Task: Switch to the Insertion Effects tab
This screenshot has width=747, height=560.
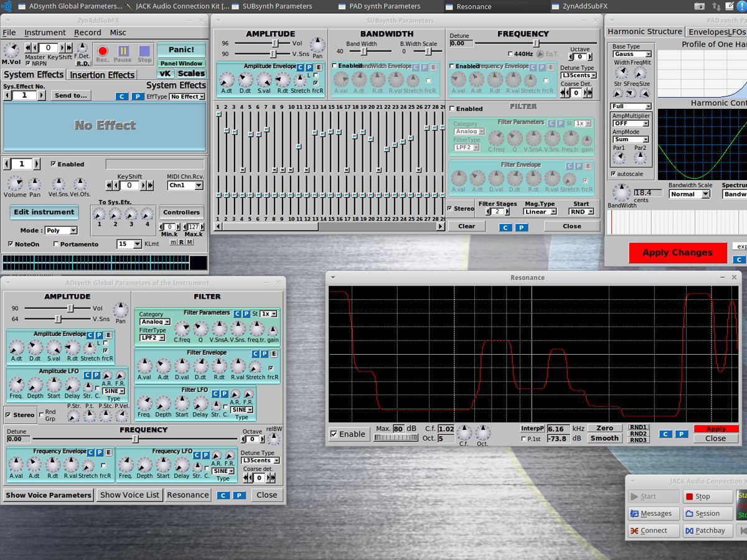Action: [101, 75]
